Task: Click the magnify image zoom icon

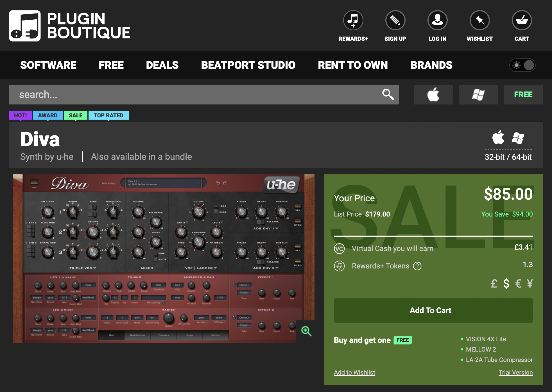Action: click(306, 331)
